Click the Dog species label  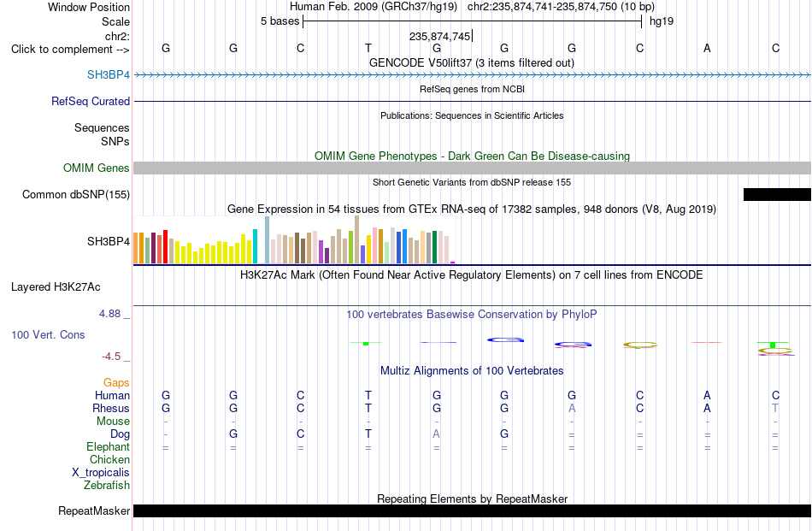pos(120,434)
